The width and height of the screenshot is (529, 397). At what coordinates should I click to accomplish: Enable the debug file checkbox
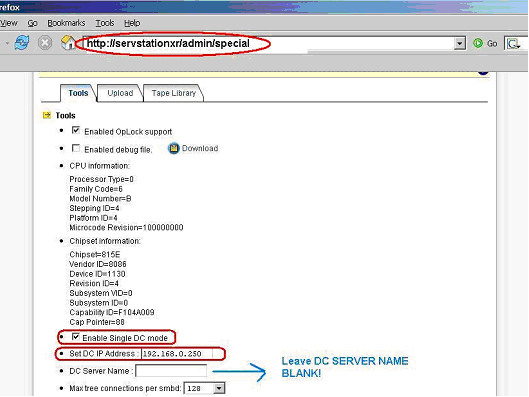pyautogui.click(x=76, y=148)
